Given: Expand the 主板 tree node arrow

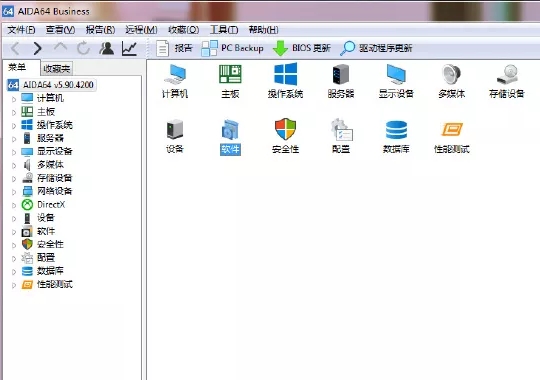Looking at the screenshot, I should [14, 112].
